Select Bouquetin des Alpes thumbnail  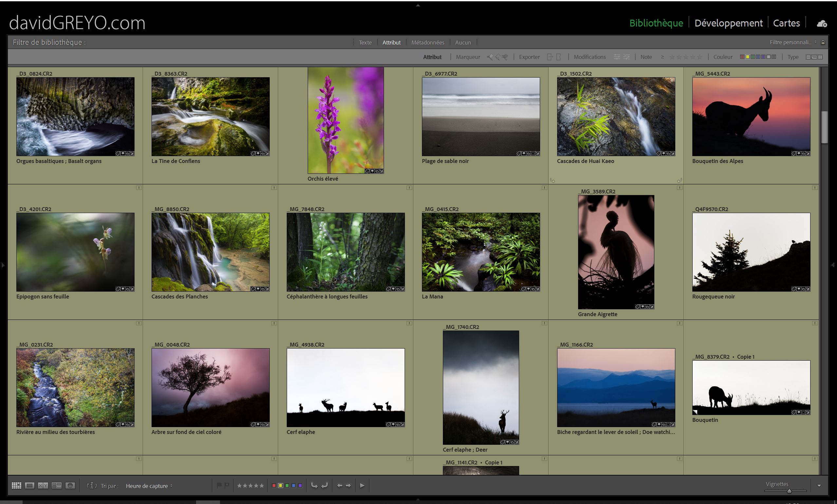(751, 117)
